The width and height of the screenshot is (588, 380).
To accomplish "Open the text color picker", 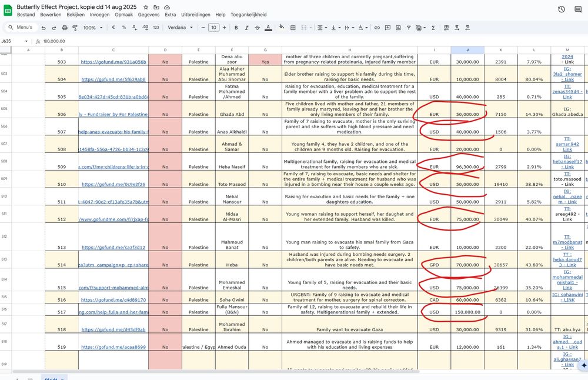I will [x=268, y=28].
